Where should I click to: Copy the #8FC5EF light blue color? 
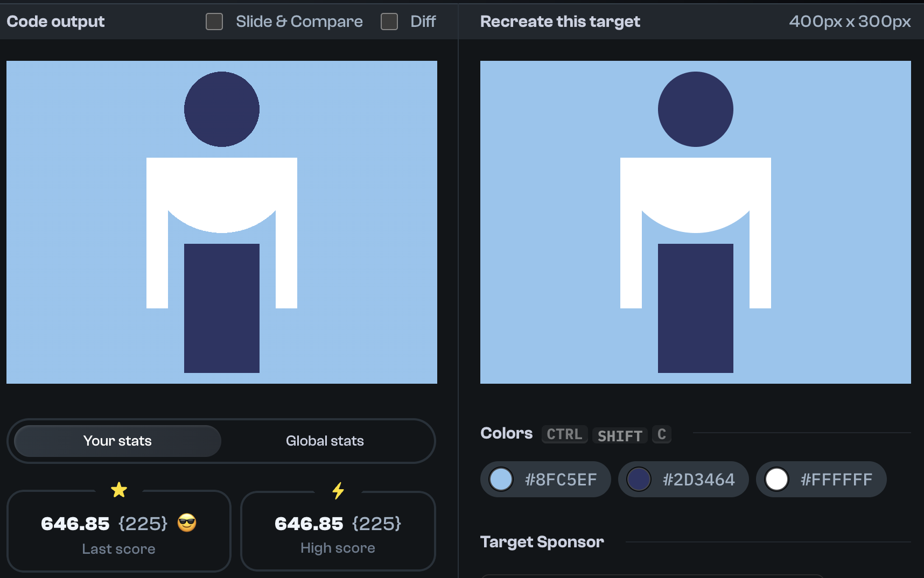point(545,479)
